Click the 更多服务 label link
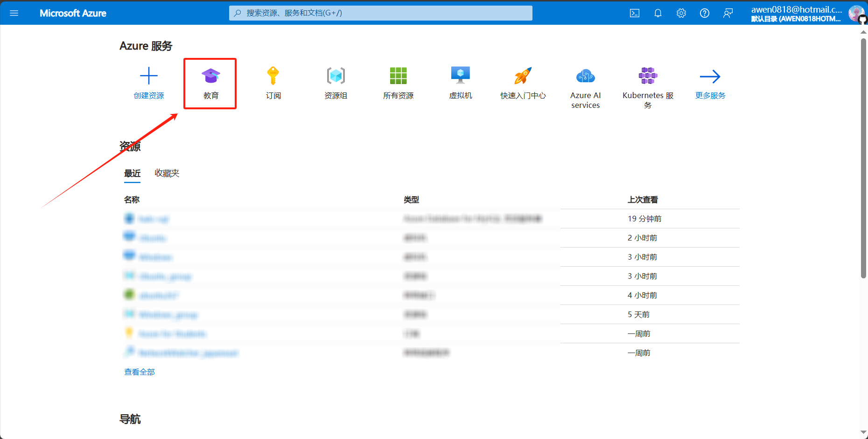 (710, 96)
